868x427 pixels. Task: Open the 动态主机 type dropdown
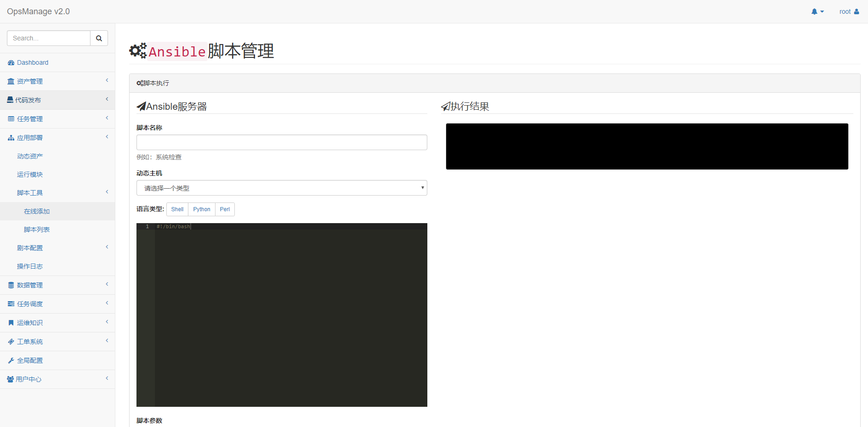[x=282, y=188]
